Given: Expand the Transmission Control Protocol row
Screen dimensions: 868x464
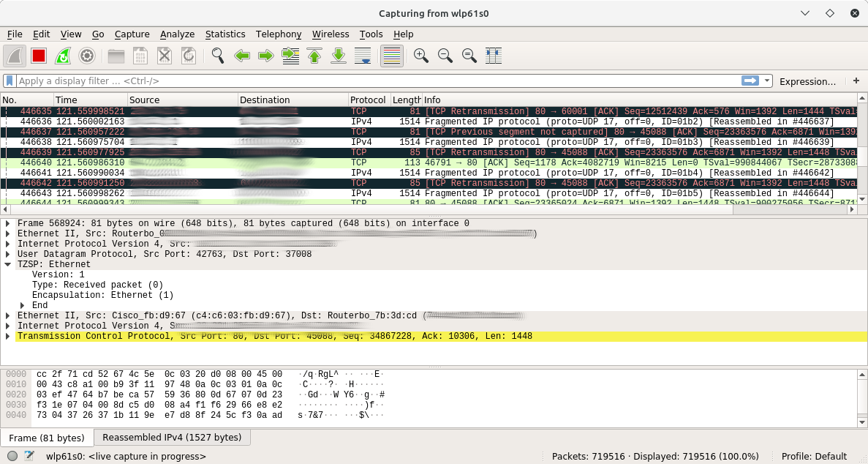Looking at the screenshot, I should (x=8, y=336).
